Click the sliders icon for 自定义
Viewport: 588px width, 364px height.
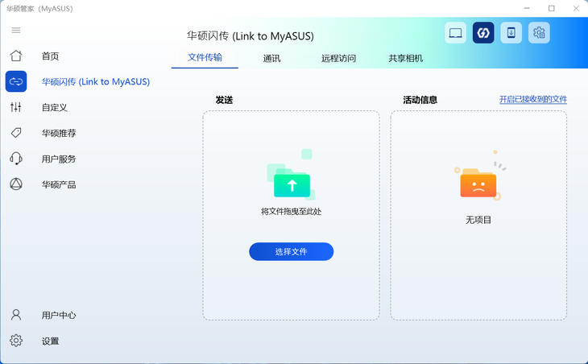click(x=16, y=107)
